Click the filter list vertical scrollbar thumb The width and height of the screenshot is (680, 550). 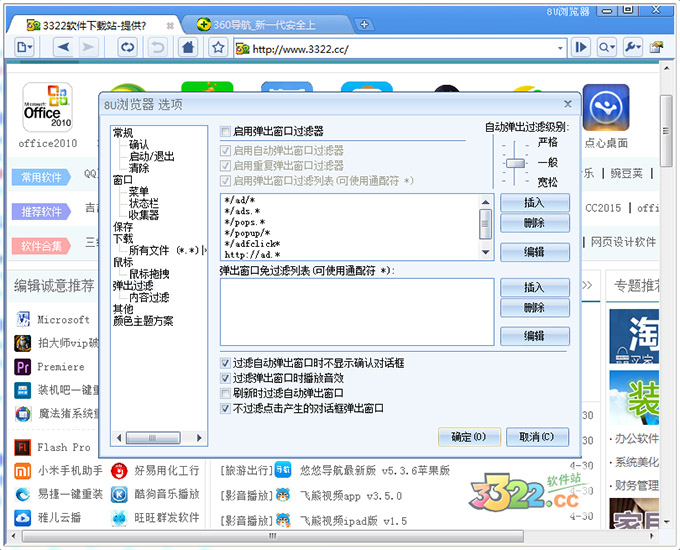point(485,224)
